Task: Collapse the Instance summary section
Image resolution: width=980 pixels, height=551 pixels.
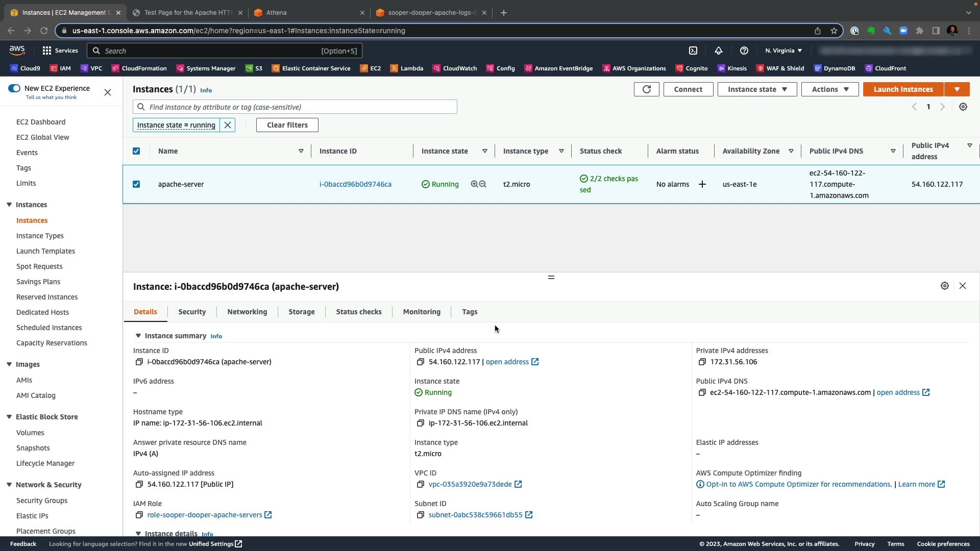Action: pos(138,336)
